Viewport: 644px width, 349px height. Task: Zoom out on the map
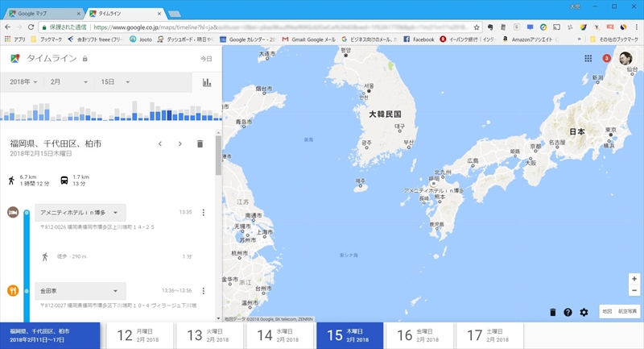click(x=634, y=290)
